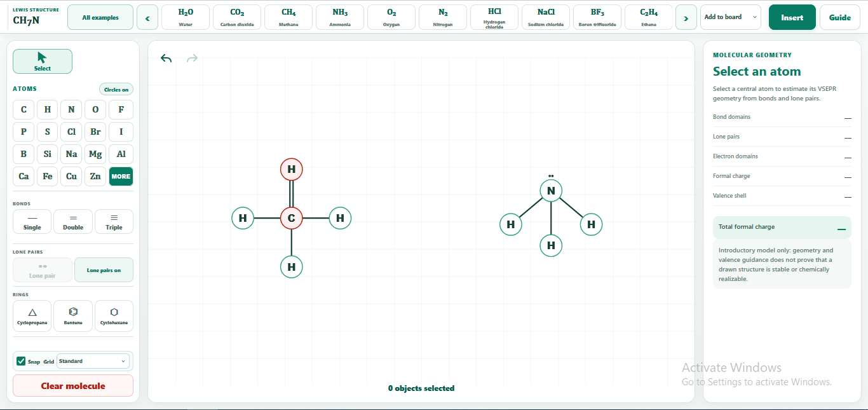Select the nitrogen atom on canvas

pyautogui.click(x=551, y=191)
